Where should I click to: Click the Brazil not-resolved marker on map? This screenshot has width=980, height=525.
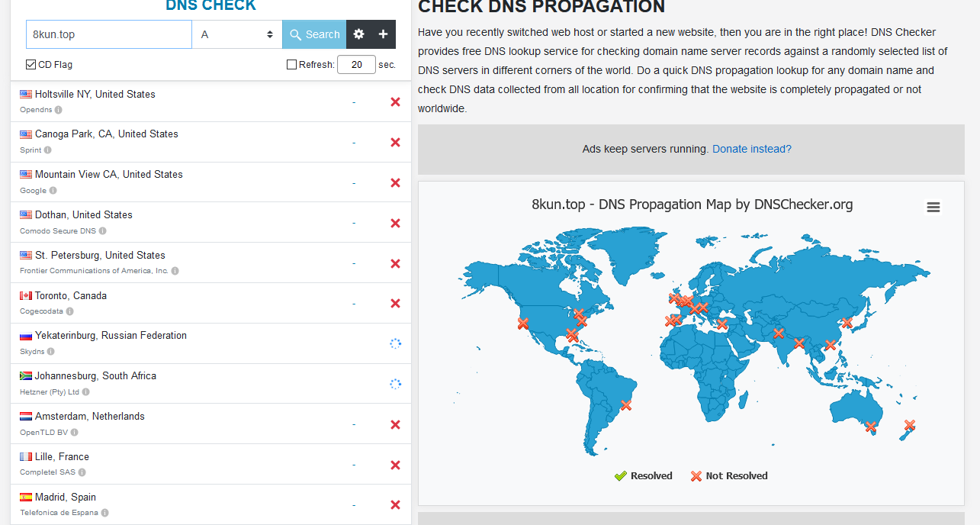coord(626,405)
